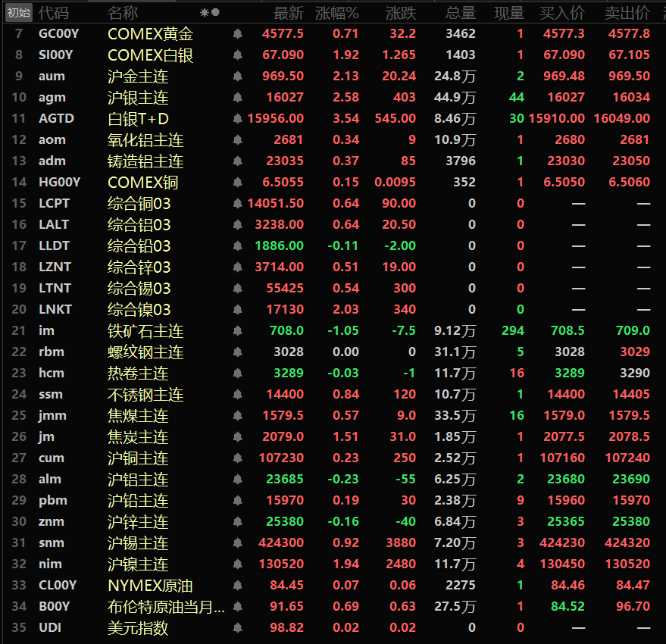This screenshot has height=644, width=666.
Task: Toggle alert bell for 综合铝03
Action: 237,225
